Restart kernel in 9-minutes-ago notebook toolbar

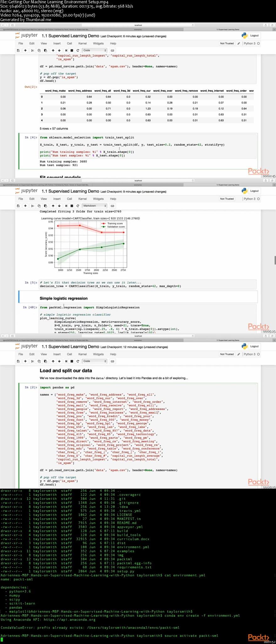coord(78,206)
